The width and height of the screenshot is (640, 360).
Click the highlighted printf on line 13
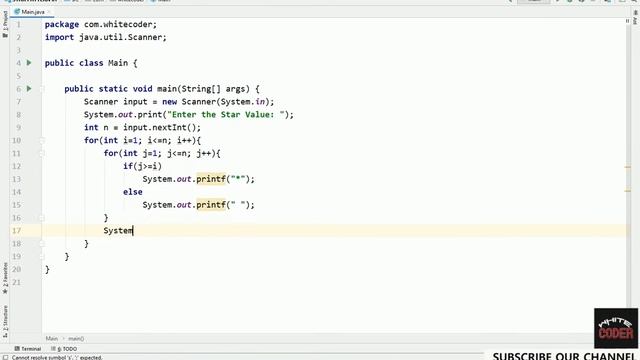pyautogui.click(x=211, y=179)
